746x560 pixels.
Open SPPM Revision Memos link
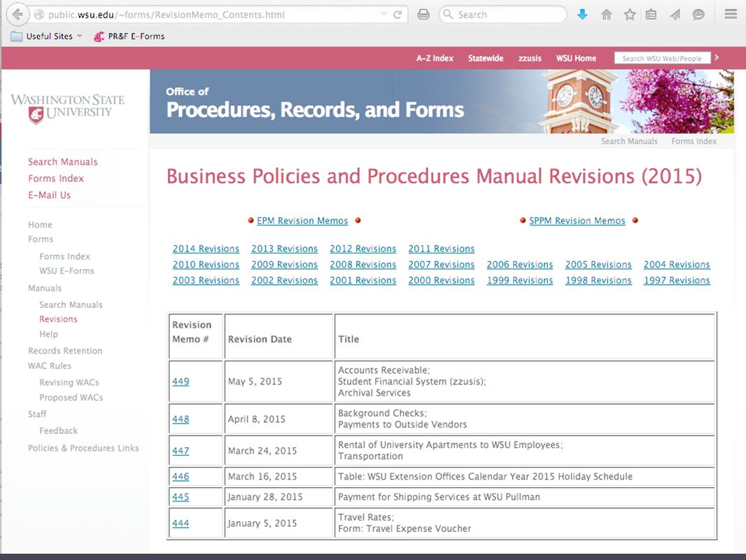click(x=577, y=220)
